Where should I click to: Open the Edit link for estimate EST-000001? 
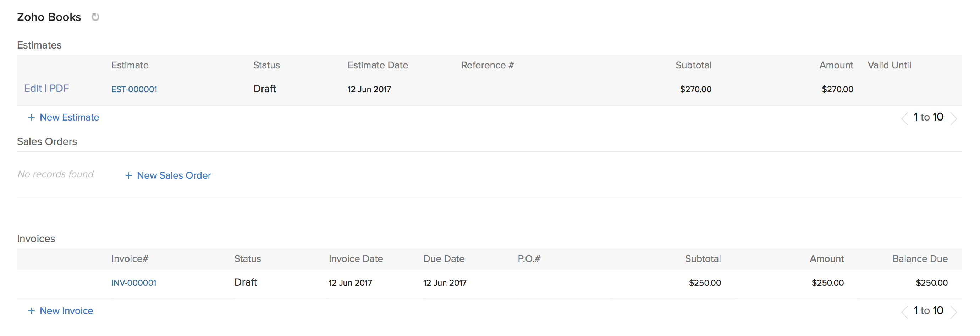coord(33,89)
